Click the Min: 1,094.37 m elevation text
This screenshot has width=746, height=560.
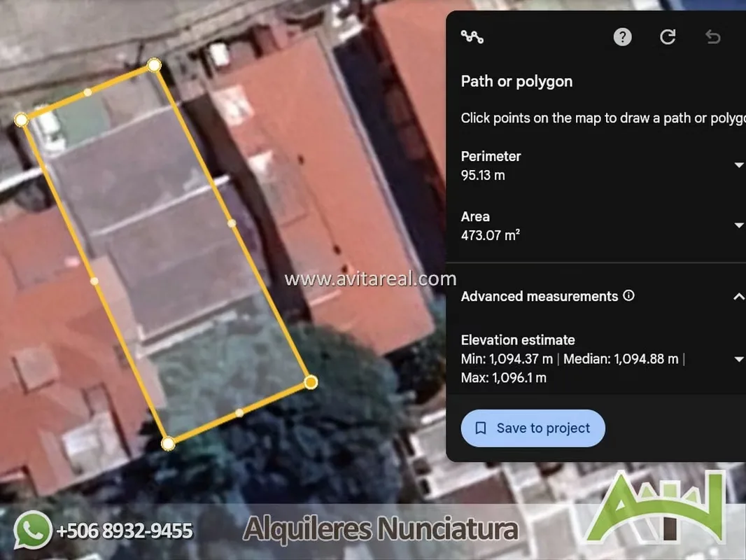point(507,358)
